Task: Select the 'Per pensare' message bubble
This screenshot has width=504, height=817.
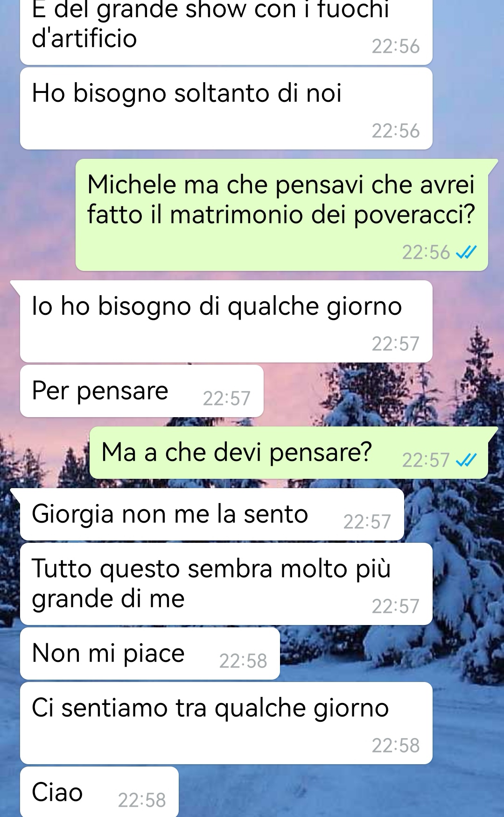Action: pyautogui.click(x=142, y=391)
